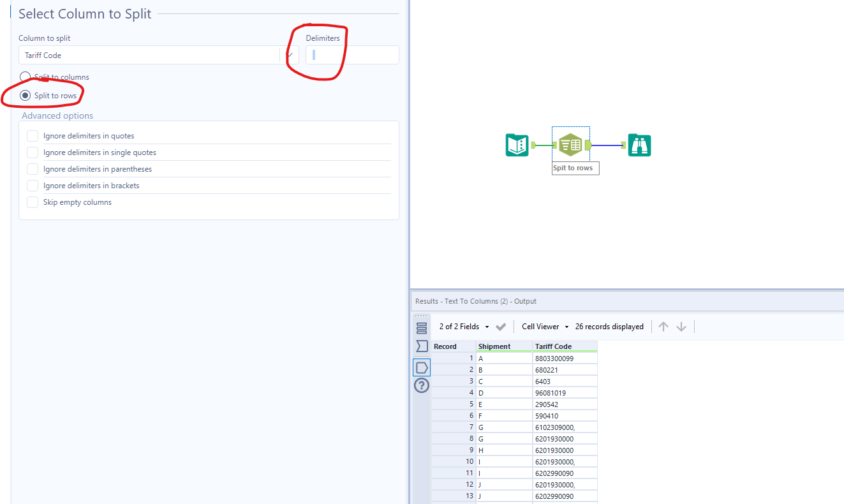Open the Column to split dropdown
844x504 pixels.
click(x=290, y=55)
